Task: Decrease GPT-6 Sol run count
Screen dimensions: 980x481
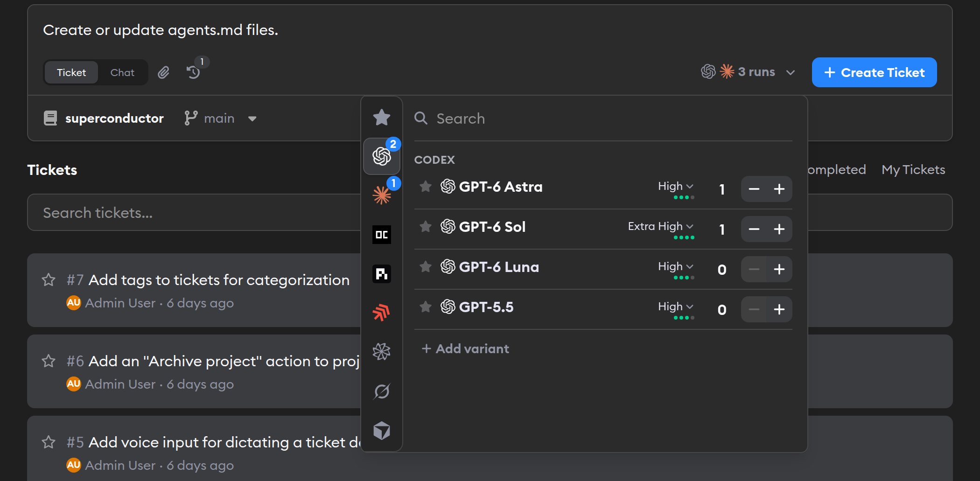Action: tap(754, 229)
